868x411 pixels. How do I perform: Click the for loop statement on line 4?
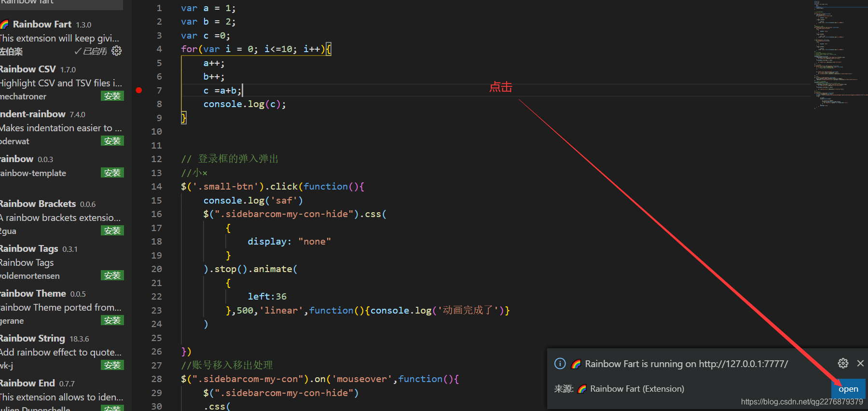[x=256, y=49]
